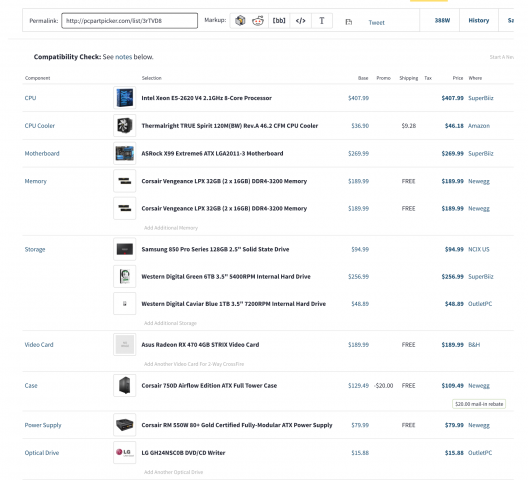Open the NCIX US merchant link
This screenshot has width=528, height=480.
478,250
